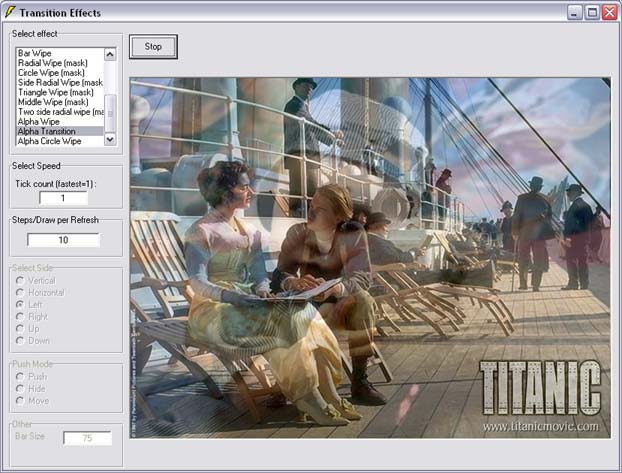Choose Circle Wipe (mask) from the effect list
Image resolution: width=622 pixels, height=473 pixels.
click(x=52, y=73)
